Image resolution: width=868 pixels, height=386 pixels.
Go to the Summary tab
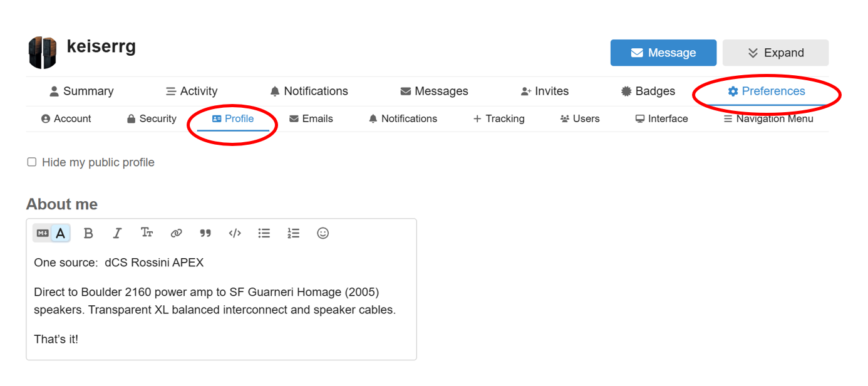click(81, 91)
